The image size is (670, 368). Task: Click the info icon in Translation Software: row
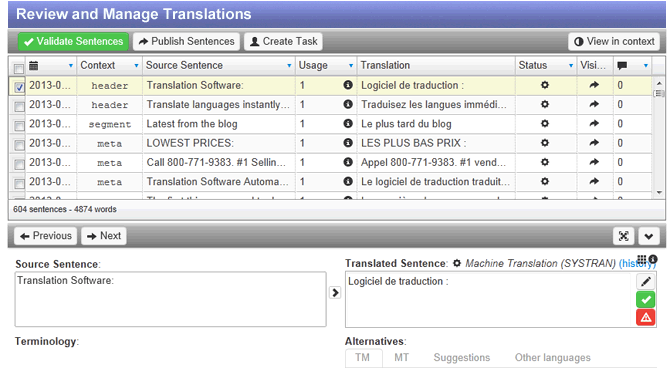pos(348,85)
